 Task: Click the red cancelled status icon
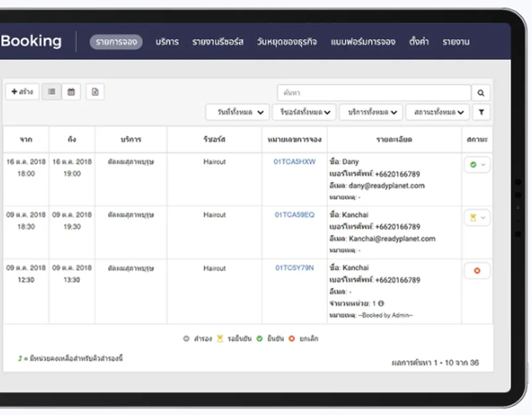[477, 271]
